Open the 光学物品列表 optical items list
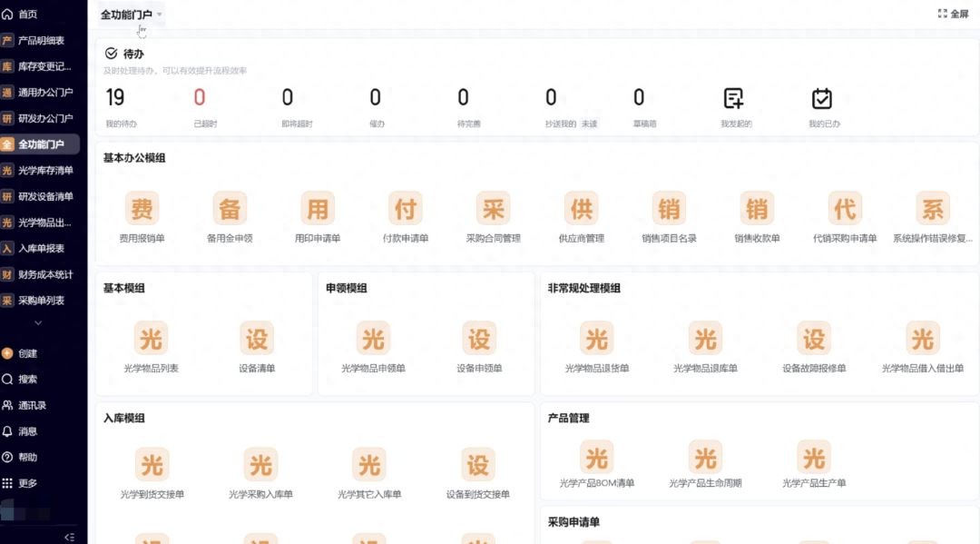 coord(151,338)
